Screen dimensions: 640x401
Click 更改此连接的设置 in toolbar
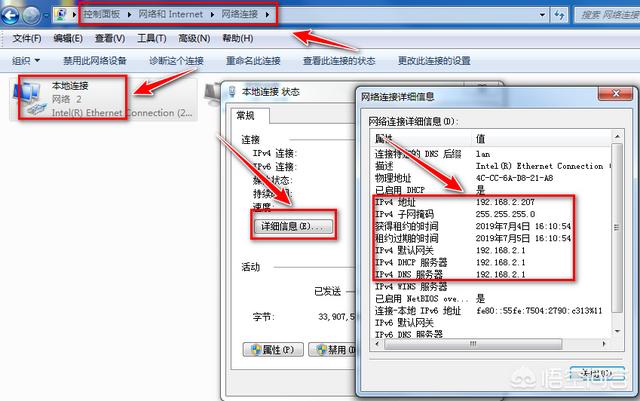click(x=433, y=61)
